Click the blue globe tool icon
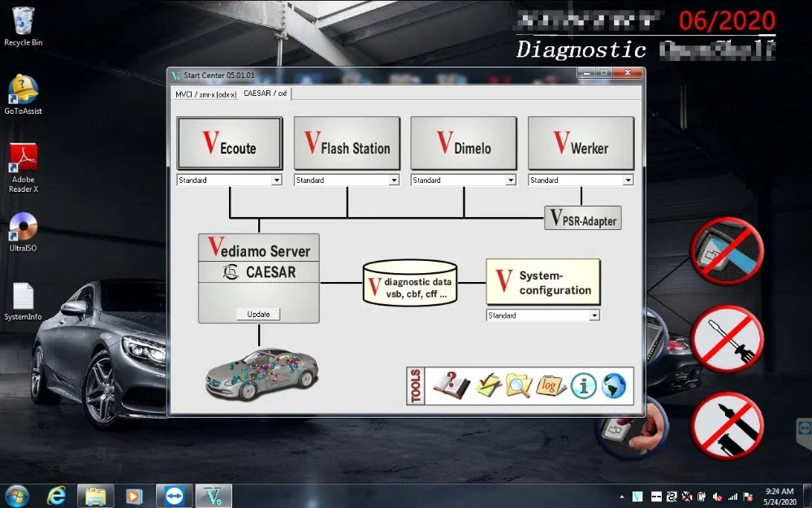Image resolution: width=812 pixels, height=508 pixels. pos(614,386)
